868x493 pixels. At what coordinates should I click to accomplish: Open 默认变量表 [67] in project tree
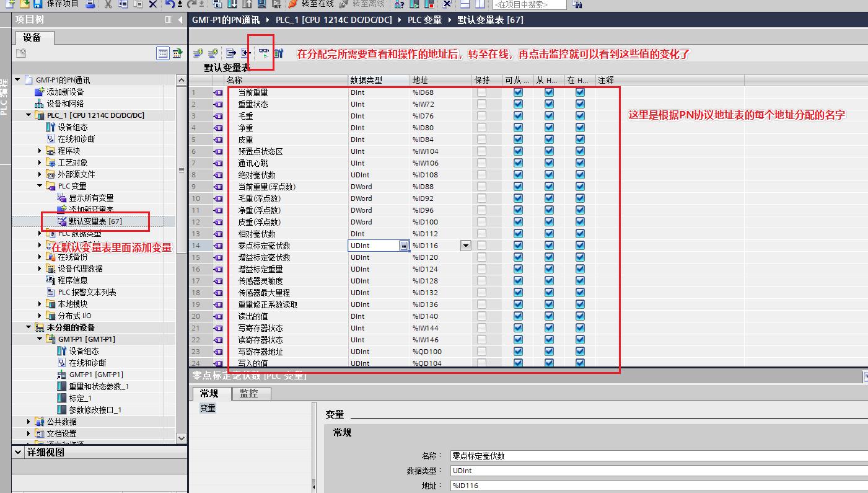(95, 221)
